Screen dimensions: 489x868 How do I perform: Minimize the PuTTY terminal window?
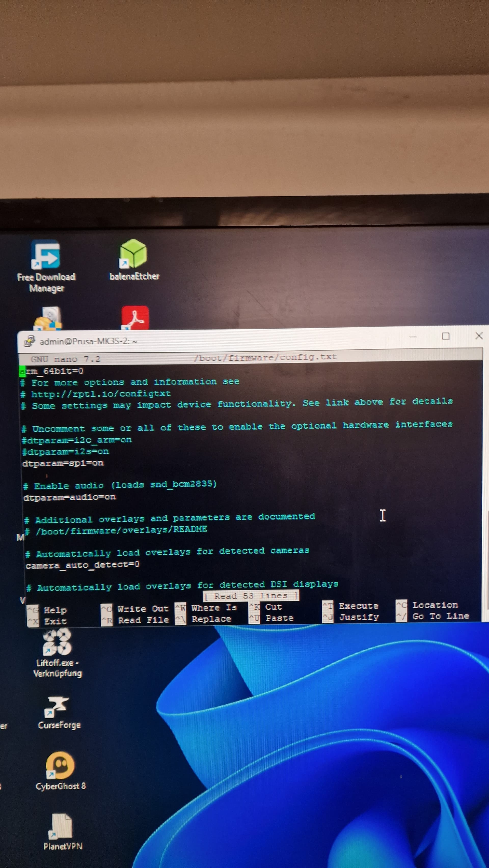click(x=413, y=337)
